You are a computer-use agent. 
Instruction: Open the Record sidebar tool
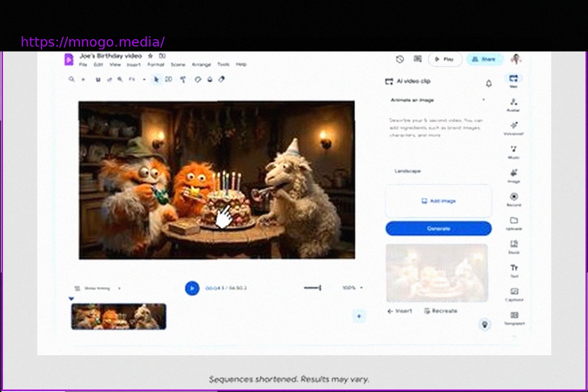514,199
